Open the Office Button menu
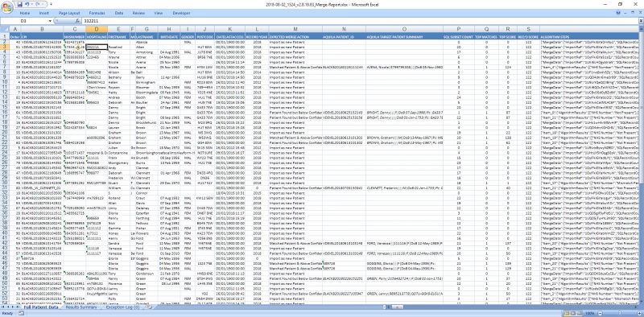 (x=7, y=7)
